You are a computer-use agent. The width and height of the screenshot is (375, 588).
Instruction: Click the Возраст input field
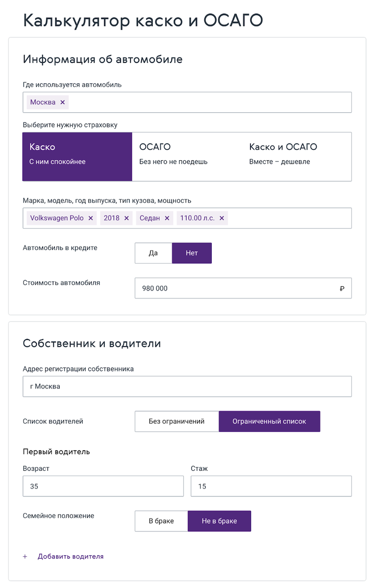pyautogui.click(x=103, y=486)
